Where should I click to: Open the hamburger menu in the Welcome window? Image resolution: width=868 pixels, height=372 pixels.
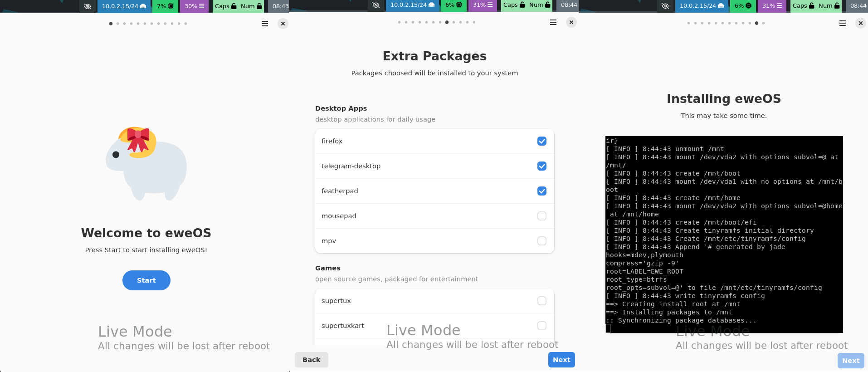click(x=265, y=24)
